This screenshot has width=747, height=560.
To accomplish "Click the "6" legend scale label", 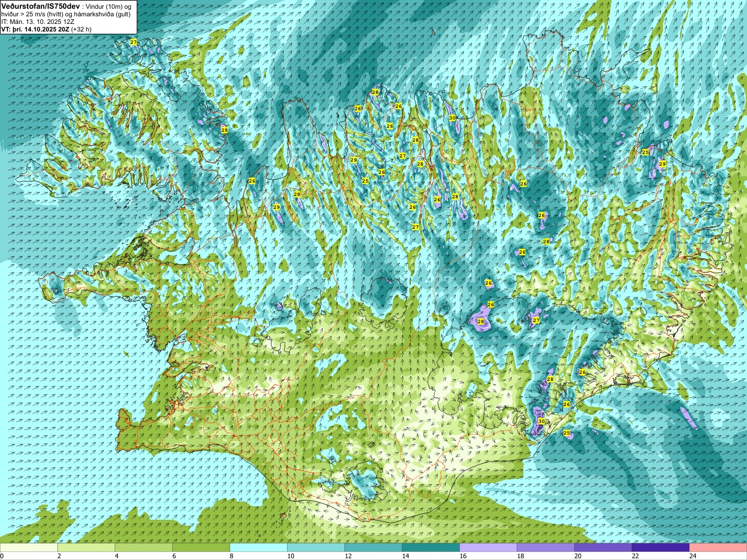I will point(174,556).
